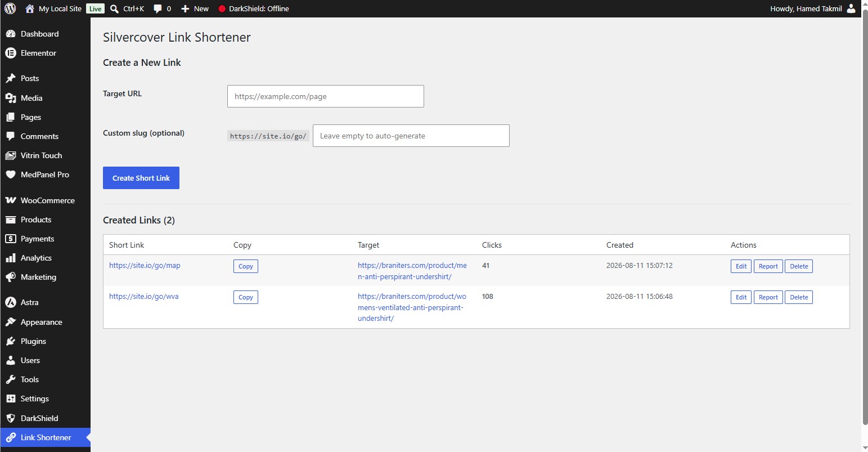Open Appearance in the sidebar
Image resolution: width=868 pixels, height=452 pixels.
45,322
